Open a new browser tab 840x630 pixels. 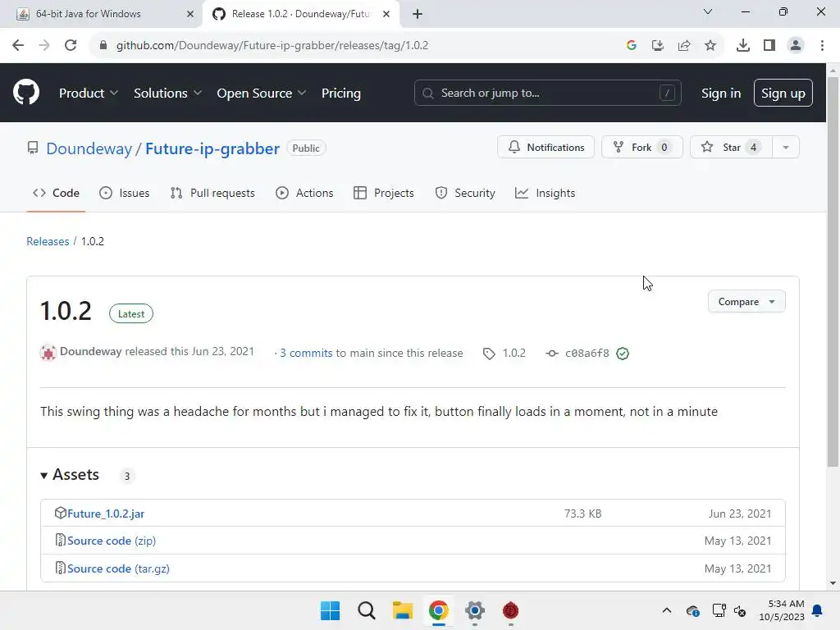tap(418, 14)
